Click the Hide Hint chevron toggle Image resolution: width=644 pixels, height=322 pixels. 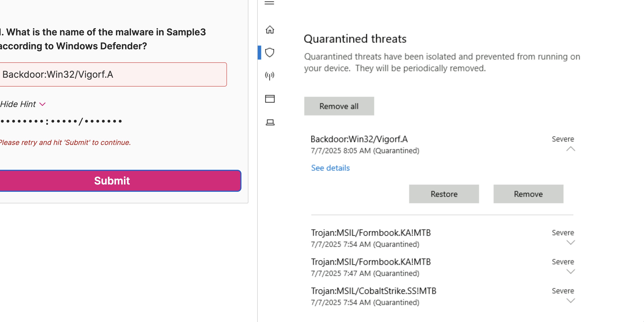[x=42, y=104]
